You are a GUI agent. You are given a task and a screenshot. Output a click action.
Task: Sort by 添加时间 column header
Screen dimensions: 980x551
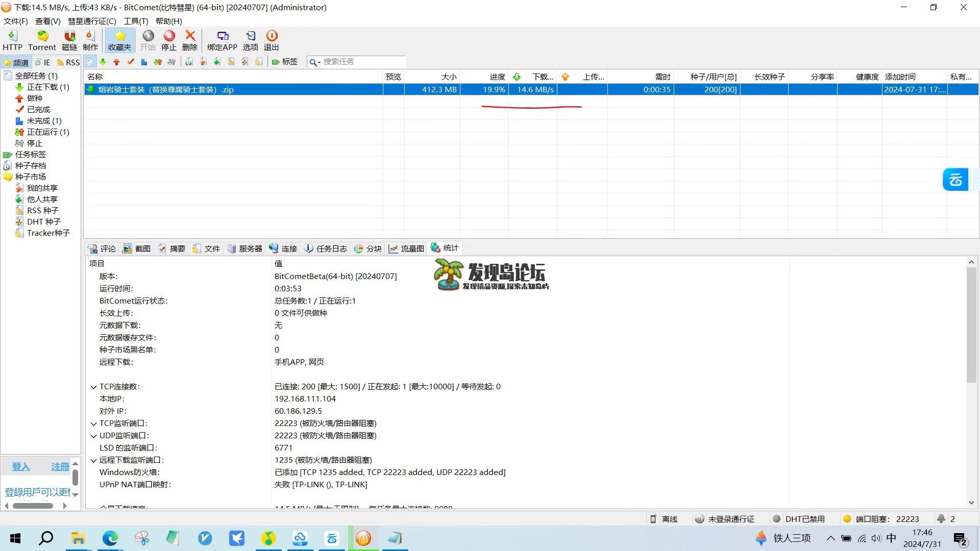(914, 77)
